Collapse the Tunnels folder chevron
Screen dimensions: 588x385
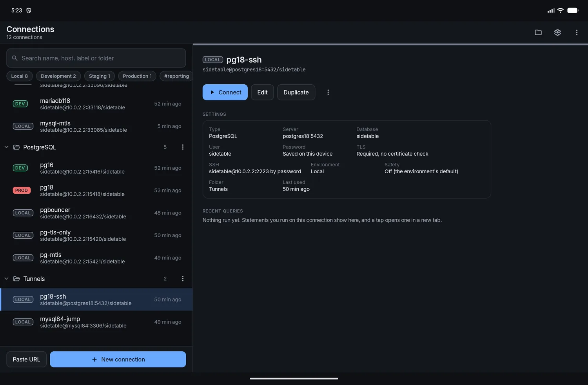pyautogui.click(x=6, y=279)
